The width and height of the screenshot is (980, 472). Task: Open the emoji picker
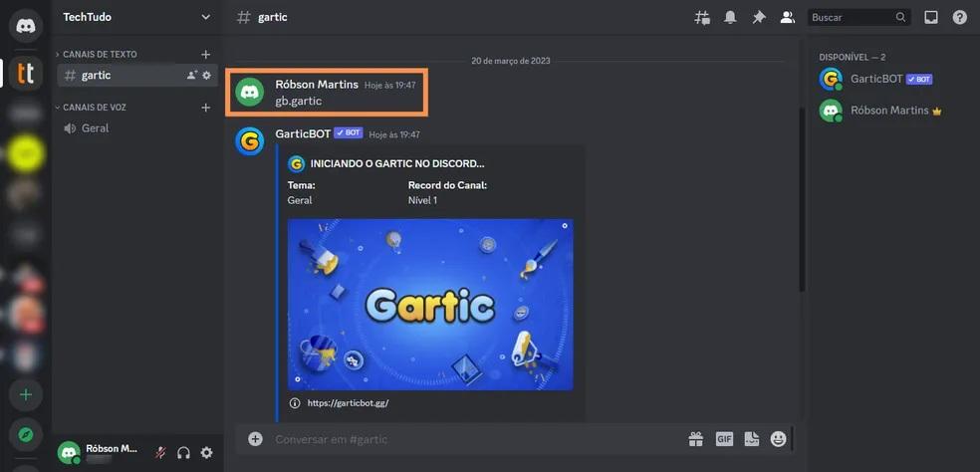pyautogui.click(x=778, y=439)
